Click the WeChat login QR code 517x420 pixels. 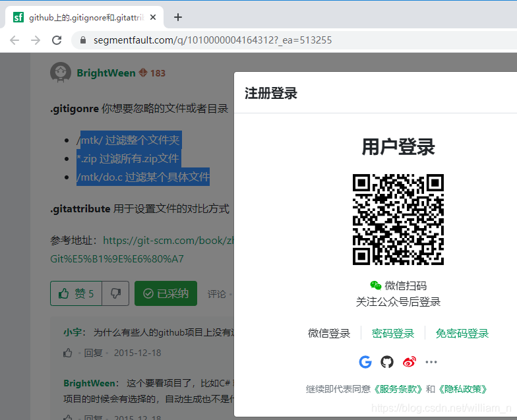click(x=398, y=220)
